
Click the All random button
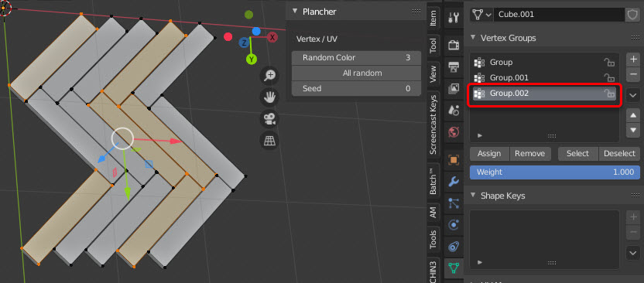(x=357, y=73)
